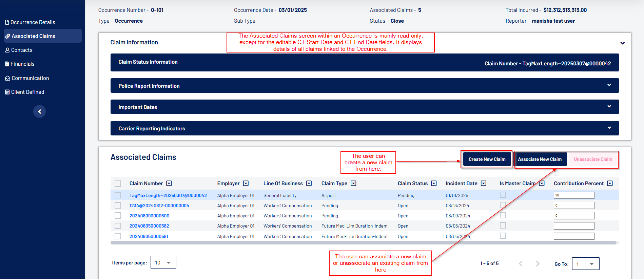Open Claim Status column filter icon

[434, 183]
